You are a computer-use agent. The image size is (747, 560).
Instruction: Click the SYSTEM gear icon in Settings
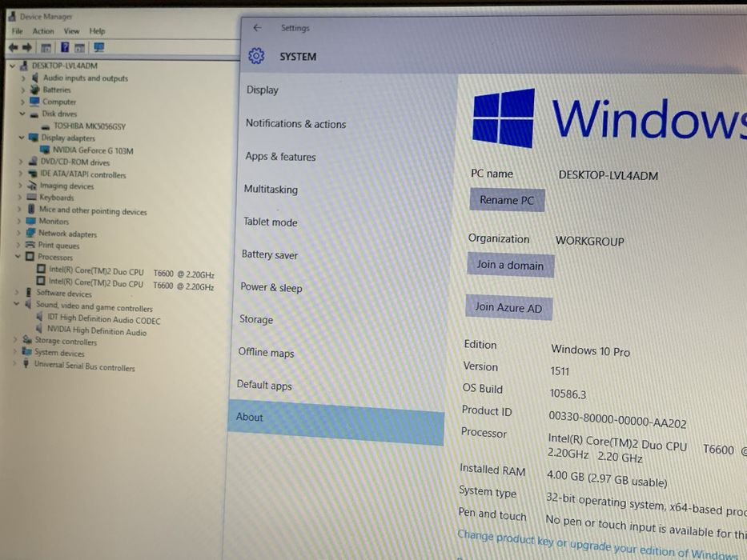pos(256,56)
